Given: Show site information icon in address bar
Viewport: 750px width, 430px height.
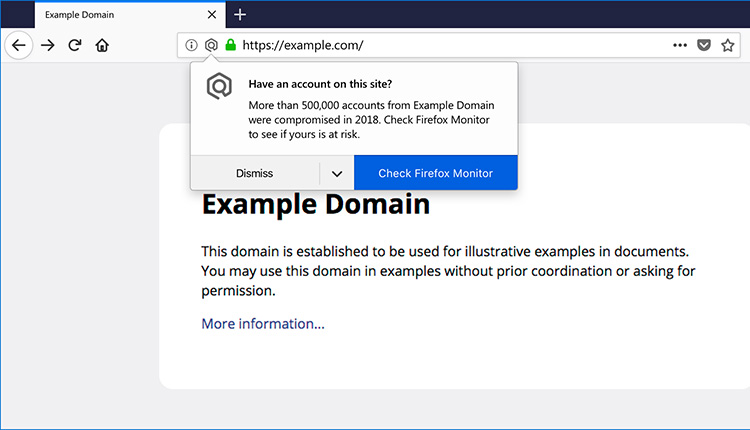Looking at the screenshot, I should [191, 45].
